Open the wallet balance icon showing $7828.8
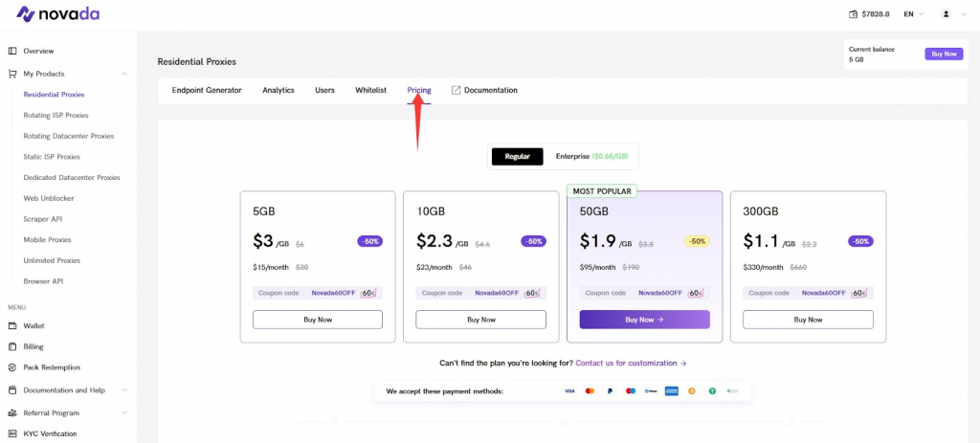This screenshot has width=980, height=443. [853, 13]
